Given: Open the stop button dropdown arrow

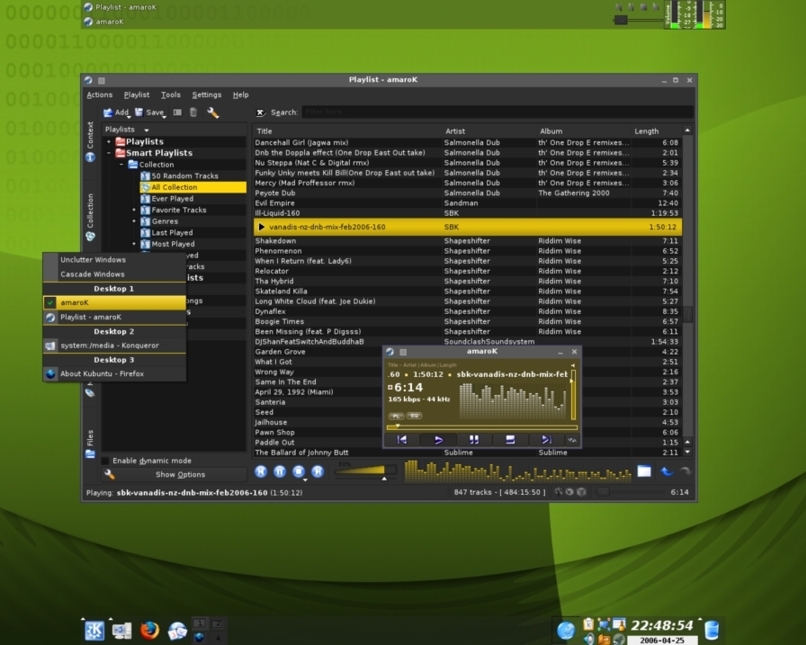Looking at the screenshot, I should (x=305, y=480).
